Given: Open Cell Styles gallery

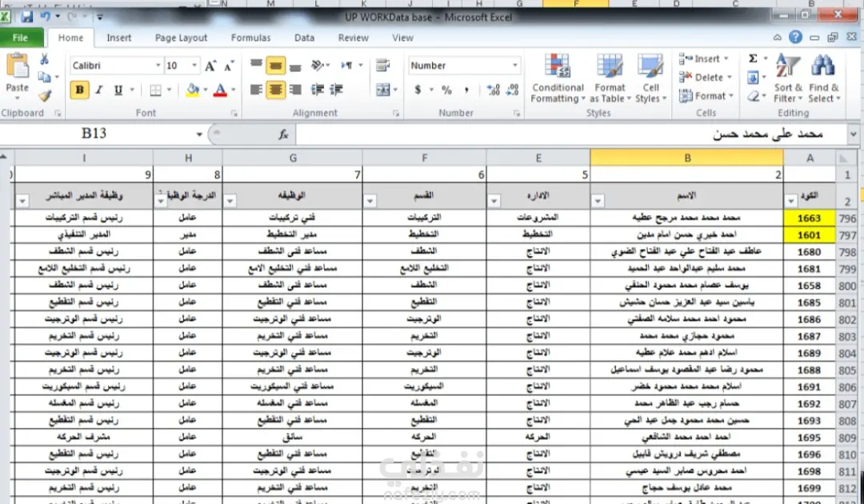Looking at the screenshot, I should pos(650,78).
